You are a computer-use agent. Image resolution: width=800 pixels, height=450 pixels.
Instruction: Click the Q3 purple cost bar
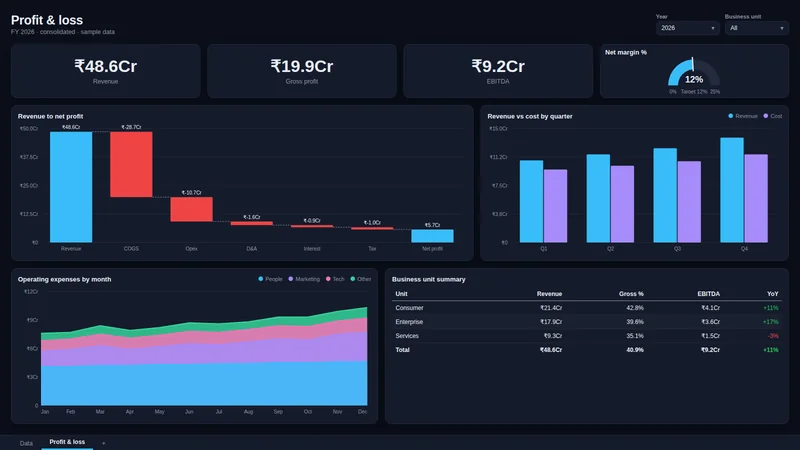(689, 202)
